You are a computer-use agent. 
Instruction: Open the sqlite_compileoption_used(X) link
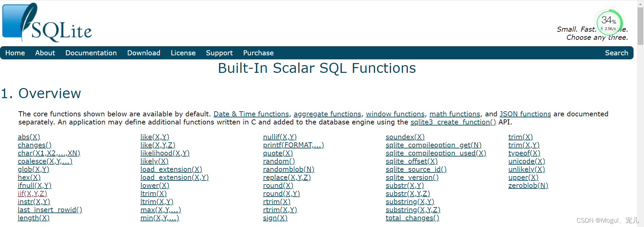point(436,153)
